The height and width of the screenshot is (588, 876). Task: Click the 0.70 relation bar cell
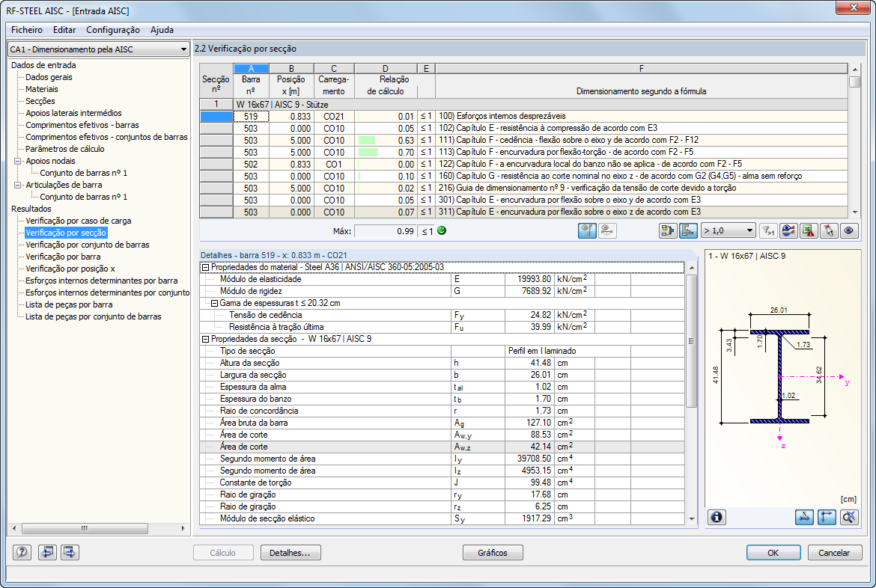[385, 153]
